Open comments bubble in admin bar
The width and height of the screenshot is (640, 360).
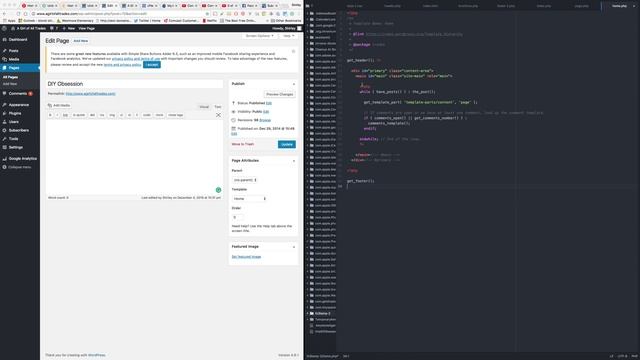[54, 28]
